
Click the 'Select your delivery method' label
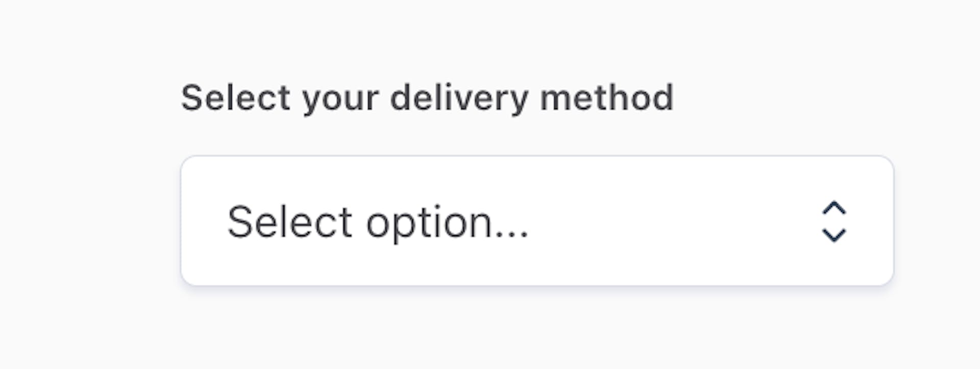tap(427, 97)
